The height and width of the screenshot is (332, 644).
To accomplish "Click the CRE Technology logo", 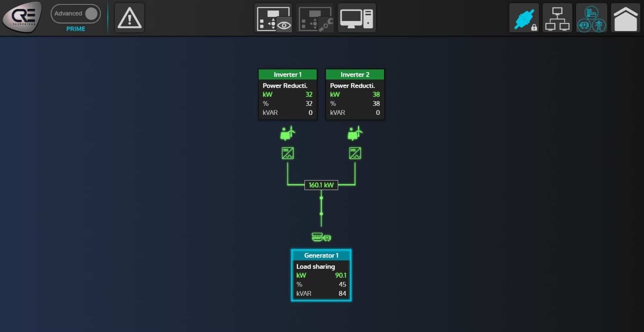I will coord(22,17).
